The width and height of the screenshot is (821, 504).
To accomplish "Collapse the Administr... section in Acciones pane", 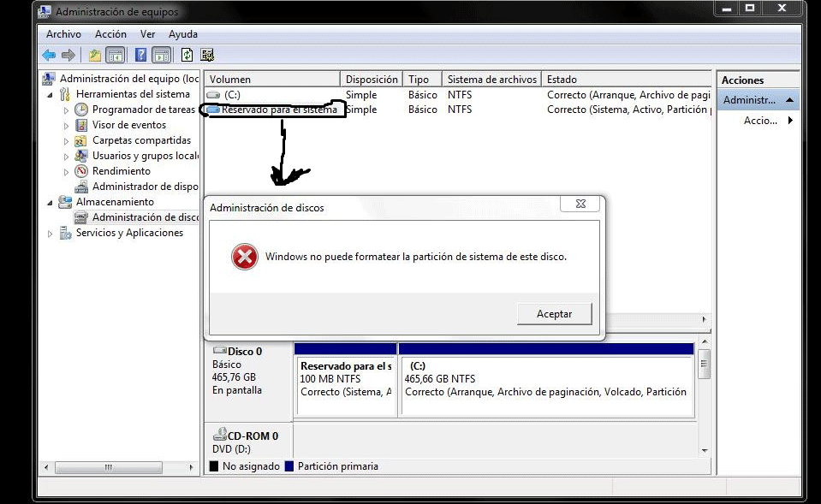I will coord(789,100).
